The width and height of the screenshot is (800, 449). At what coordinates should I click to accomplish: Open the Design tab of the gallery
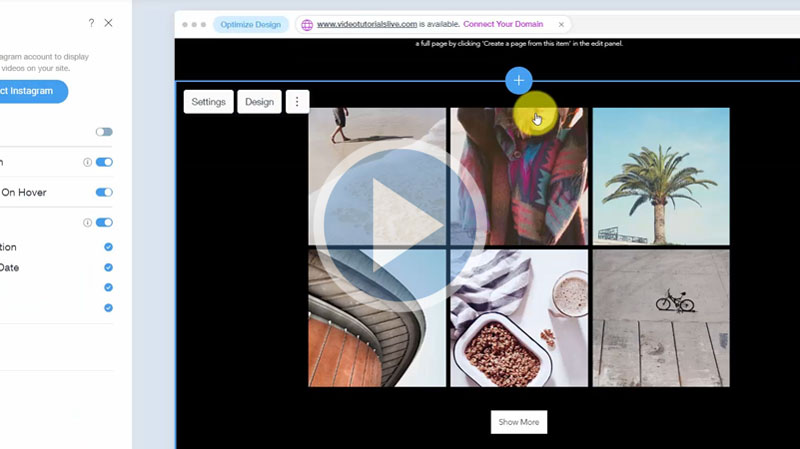(259, 102)
